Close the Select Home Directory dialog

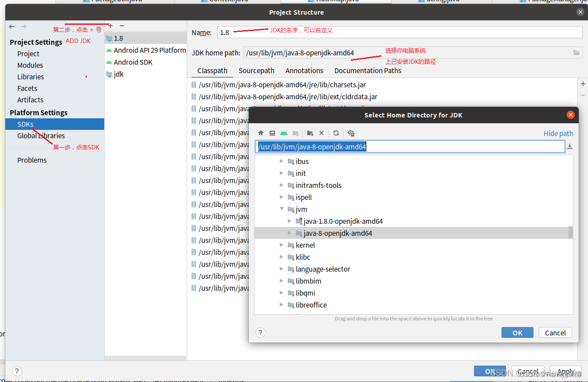[571, 115]
